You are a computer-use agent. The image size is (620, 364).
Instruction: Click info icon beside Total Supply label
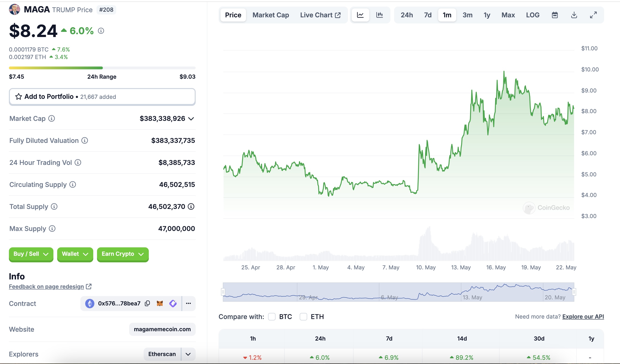point(54,207)
